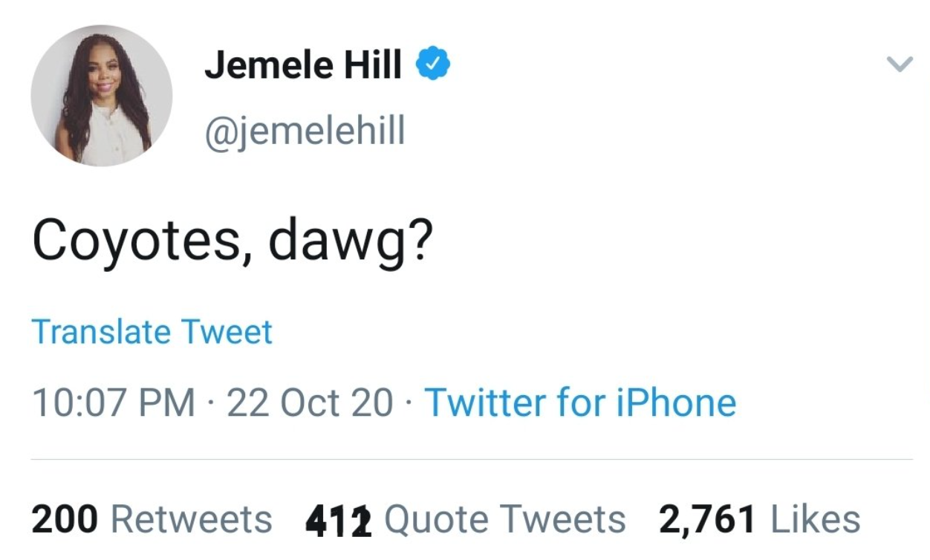This screenshot has width=930, height=560.
Task: Expand the tweet options chevron
Action: 900,65
